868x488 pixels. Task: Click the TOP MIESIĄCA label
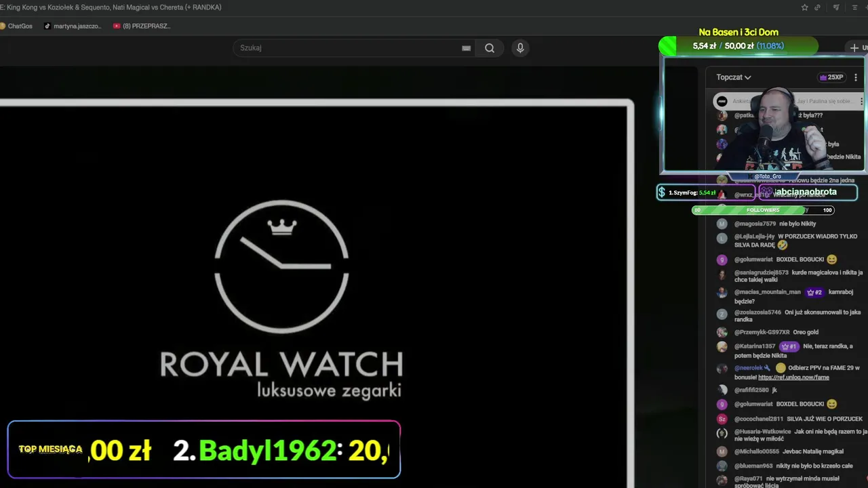[x=50, y=449]
